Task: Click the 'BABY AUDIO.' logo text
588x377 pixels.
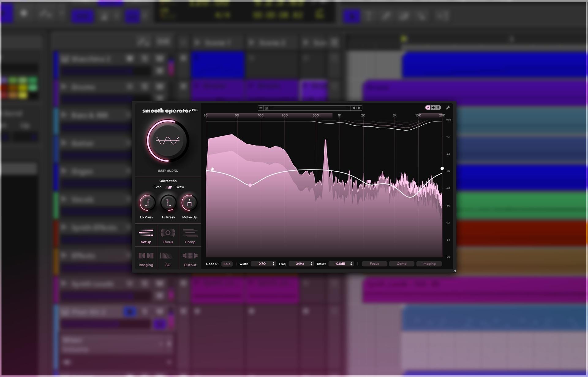Action: point(168,171)
